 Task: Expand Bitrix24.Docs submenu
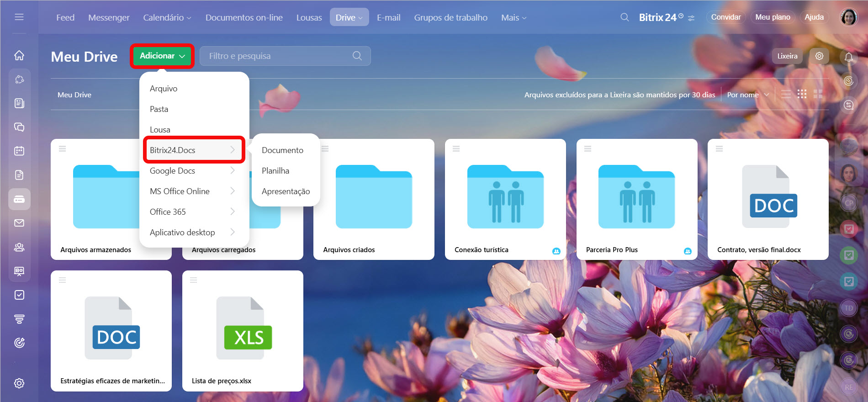pos(194,150)
